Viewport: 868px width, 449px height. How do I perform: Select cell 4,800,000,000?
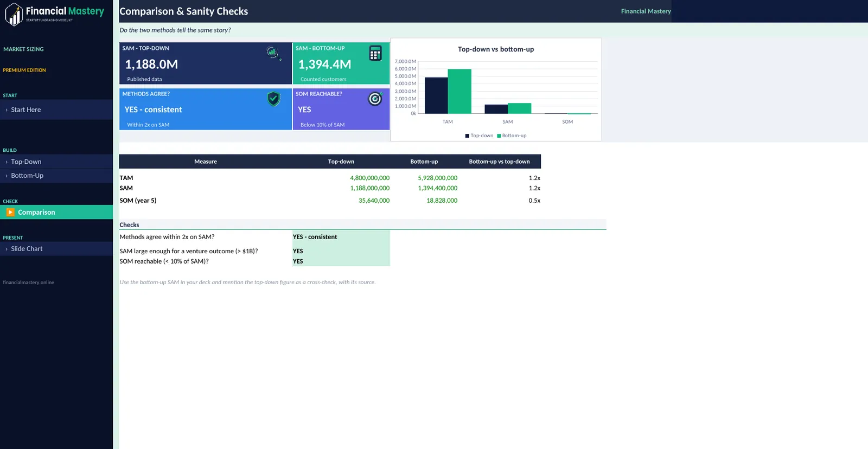369,178
